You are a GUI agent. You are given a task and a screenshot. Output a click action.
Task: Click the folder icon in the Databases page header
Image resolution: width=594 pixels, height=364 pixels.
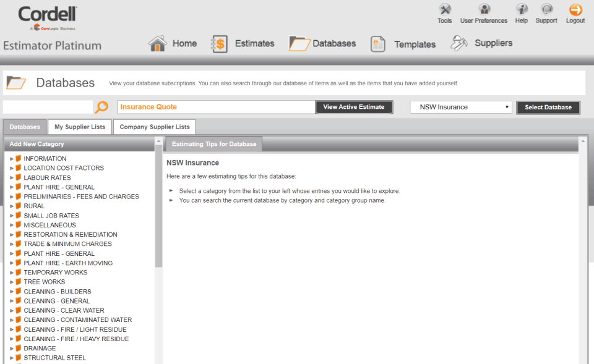click(x=16, y=83)
